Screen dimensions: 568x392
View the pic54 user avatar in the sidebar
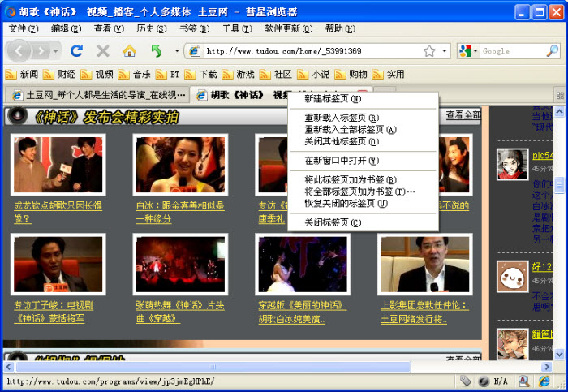pyautogui.click(x=513, y=165)
